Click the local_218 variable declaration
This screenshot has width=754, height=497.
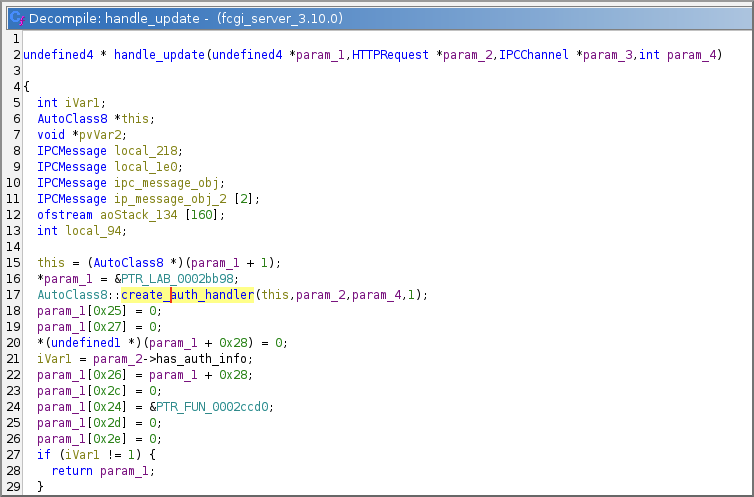point(140,150)
